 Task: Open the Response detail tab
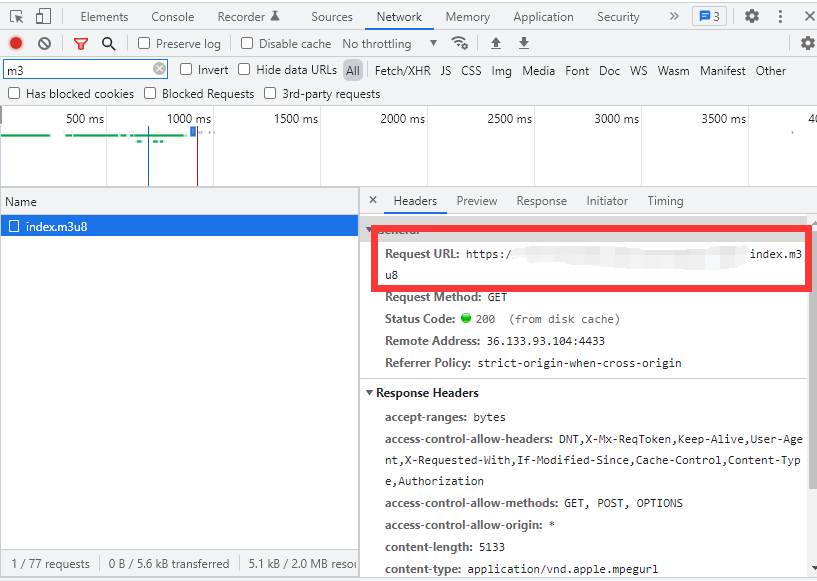[x=541, y=201]
